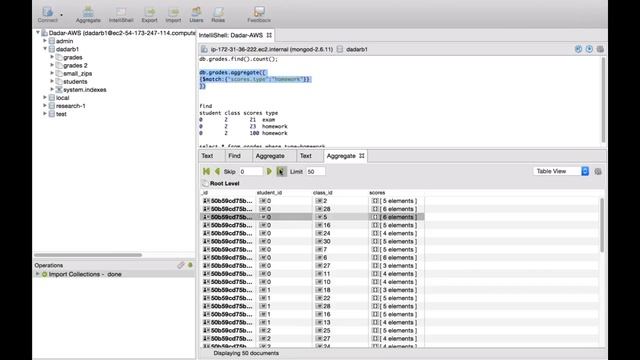Image resolution: width=640 pixels, height=360 pixels.
Task: Expand the grades 2 collection arrow
Action: [52, 65]
